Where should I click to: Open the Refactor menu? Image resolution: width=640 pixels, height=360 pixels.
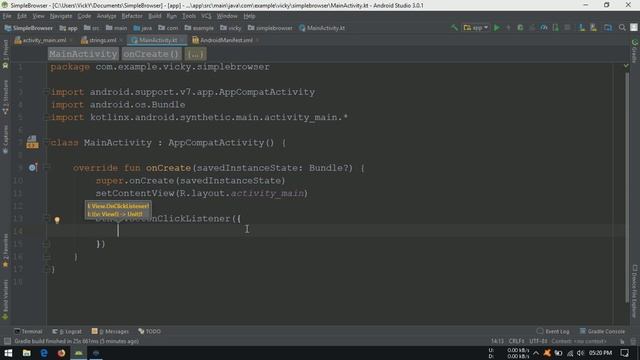coord(132,16)
